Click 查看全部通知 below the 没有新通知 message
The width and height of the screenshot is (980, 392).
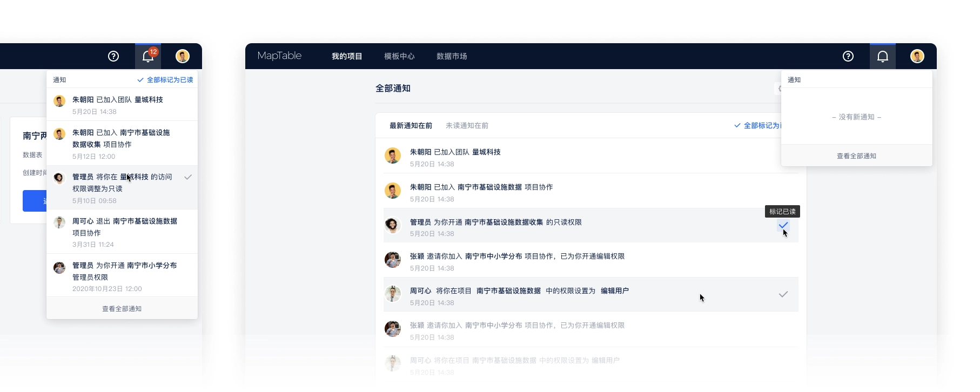[856, 156]
